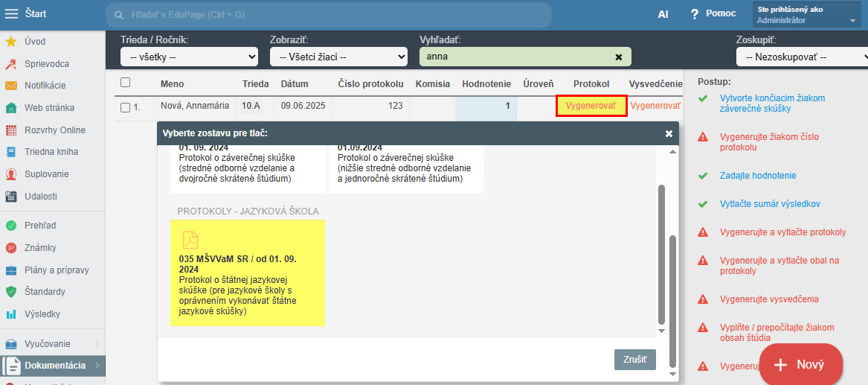
Task: Open the Notifikácie envelope icon
Action: [x=11, y=86]
